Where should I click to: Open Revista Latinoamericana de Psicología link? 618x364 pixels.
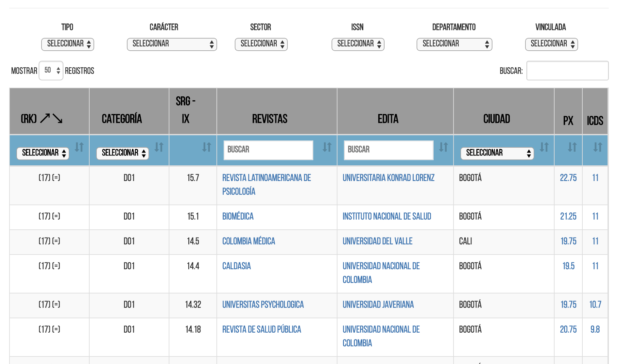pos(266,185)
